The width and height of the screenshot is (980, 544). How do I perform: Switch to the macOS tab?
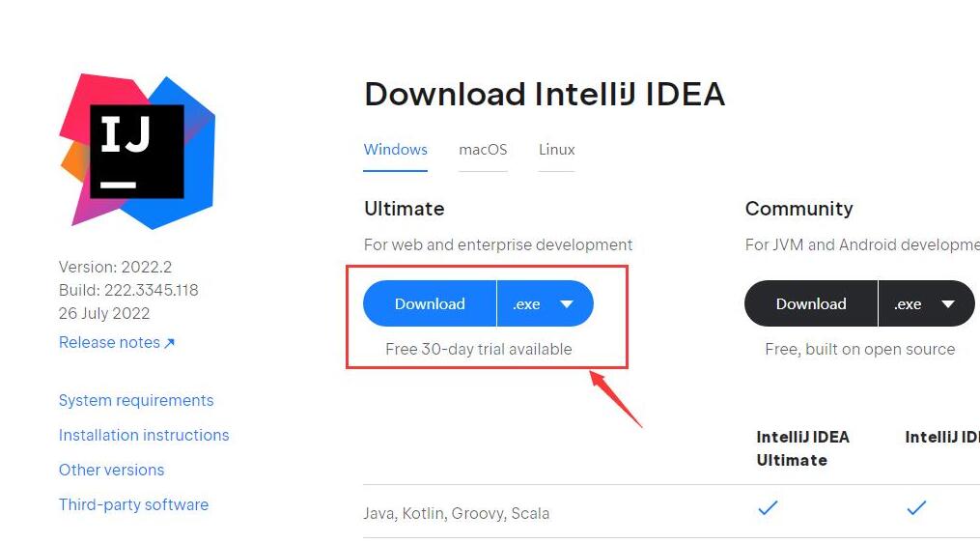pyautogui.click(x=483, y=150)
